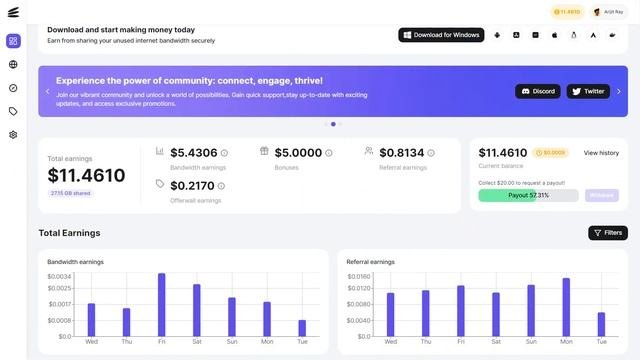
Task: Open View history link
Action: coord(601,153)
